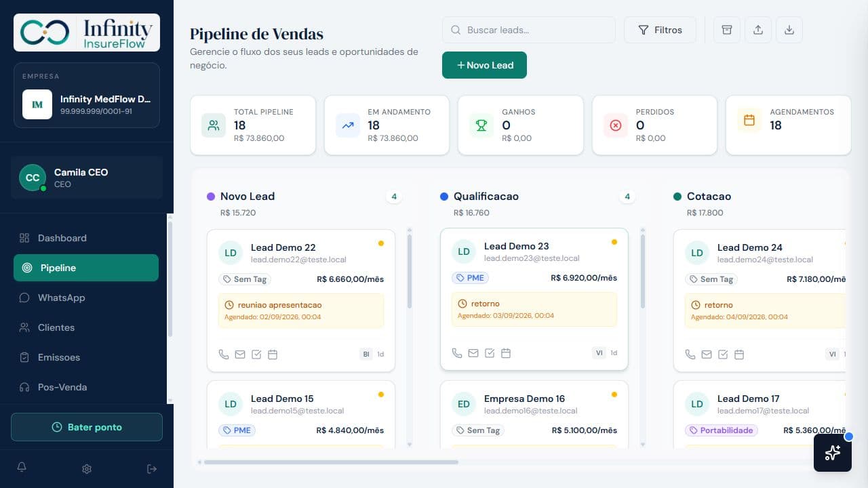The width and height of the screenshot is (868, 488).
Task: Open settings gear icon in sidebar footer
Action: click(87, 469)
